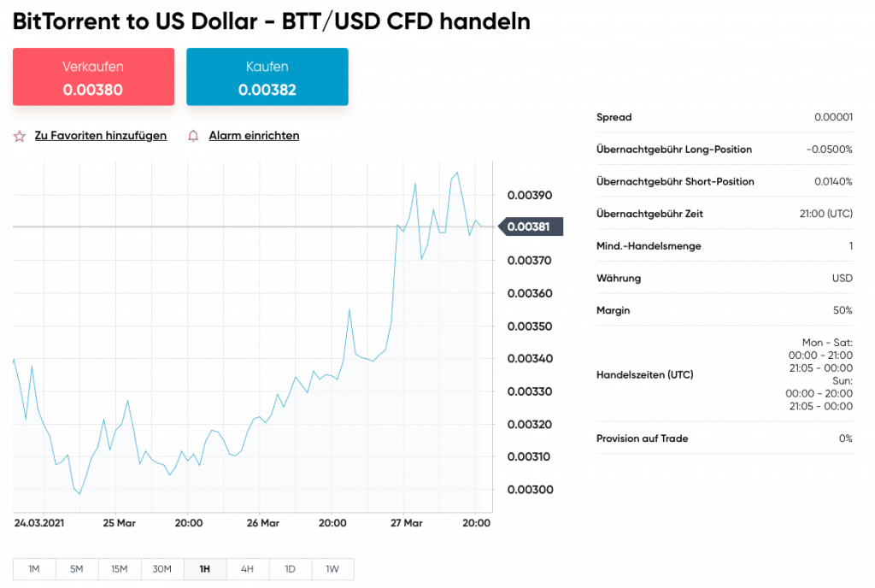This screenshot has width=875, height=588.
Task: Select the 1M timeframe tab
Action: tap(34, 569)
